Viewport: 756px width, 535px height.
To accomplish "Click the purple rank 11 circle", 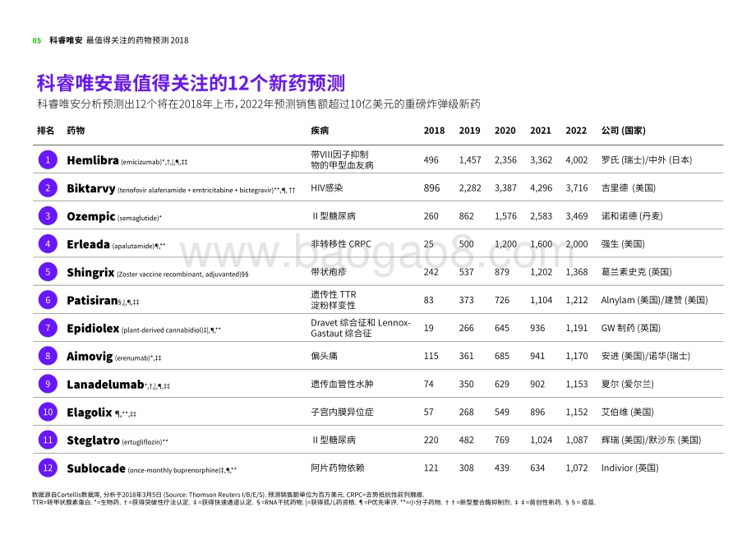I will pyautogui.click(x=48, y=440).
